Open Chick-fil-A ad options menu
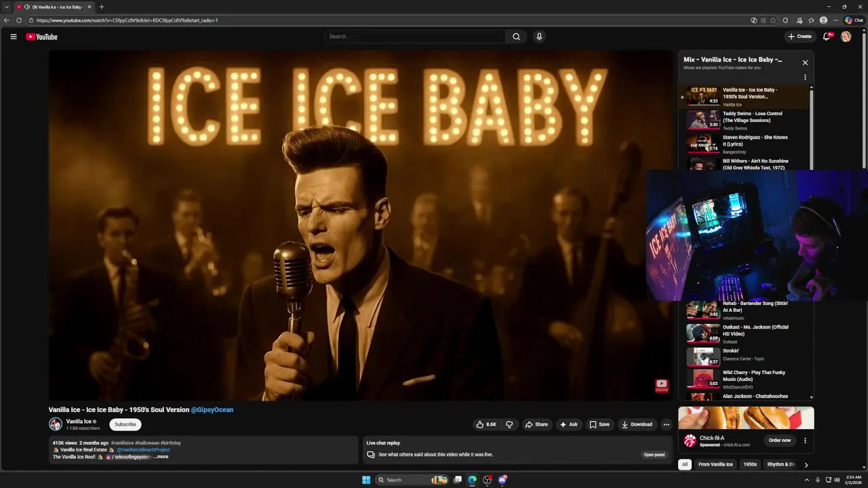The height and width of the screenshot is (488, 868). coord(805,441)
